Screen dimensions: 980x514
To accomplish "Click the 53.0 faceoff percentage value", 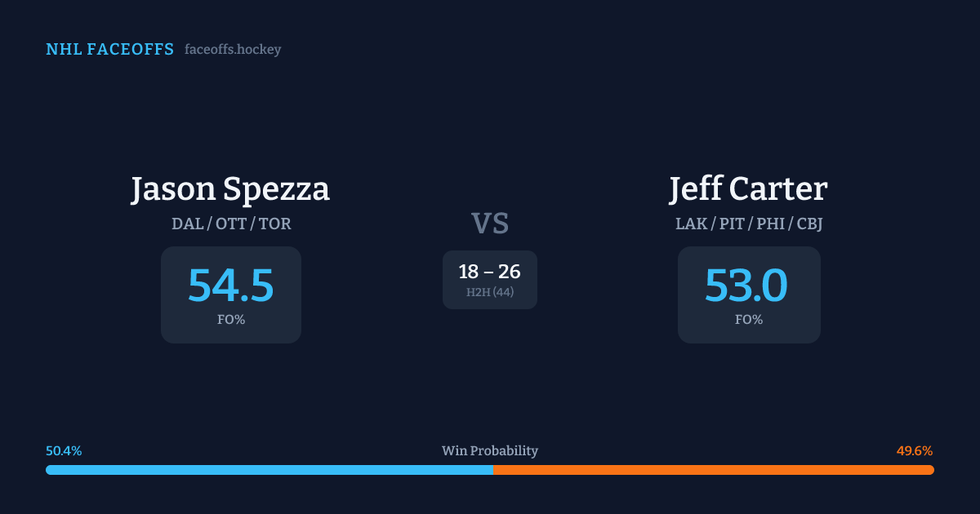I will [746, 285].
